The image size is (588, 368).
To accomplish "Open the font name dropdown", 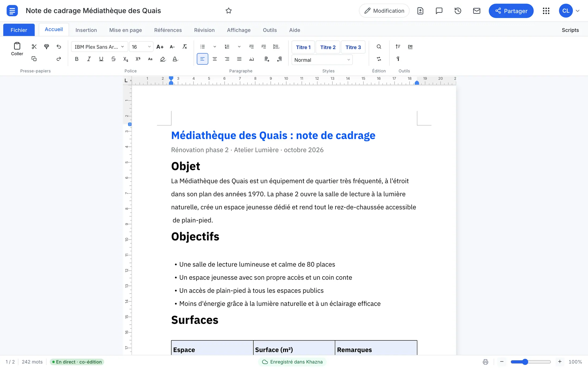I will click(99, 47).
